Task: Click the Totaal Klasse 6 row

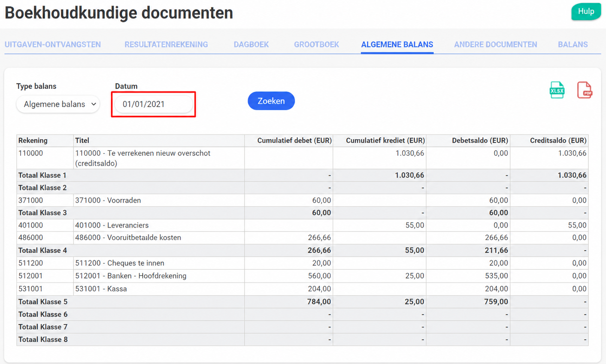Action: pyautogui.click(x=302, y=314)
